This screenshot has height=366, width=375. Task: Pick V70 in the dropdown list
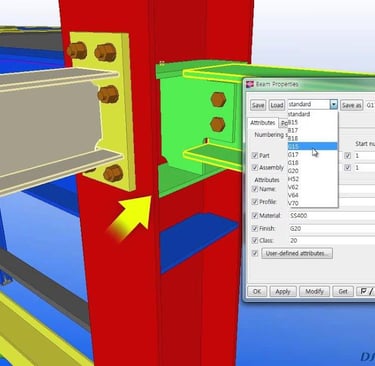tap(313, 203)
